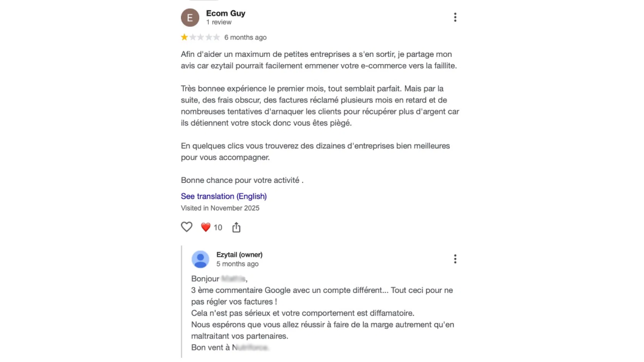Click the last empty gray star
This screenshot has height=362, width=644.
(x=217, y=38)
